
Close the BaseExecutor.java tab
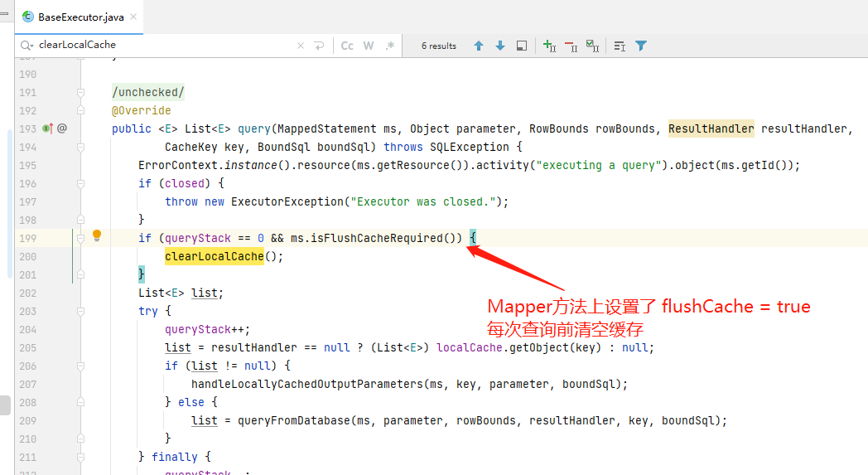pos(133,17)
